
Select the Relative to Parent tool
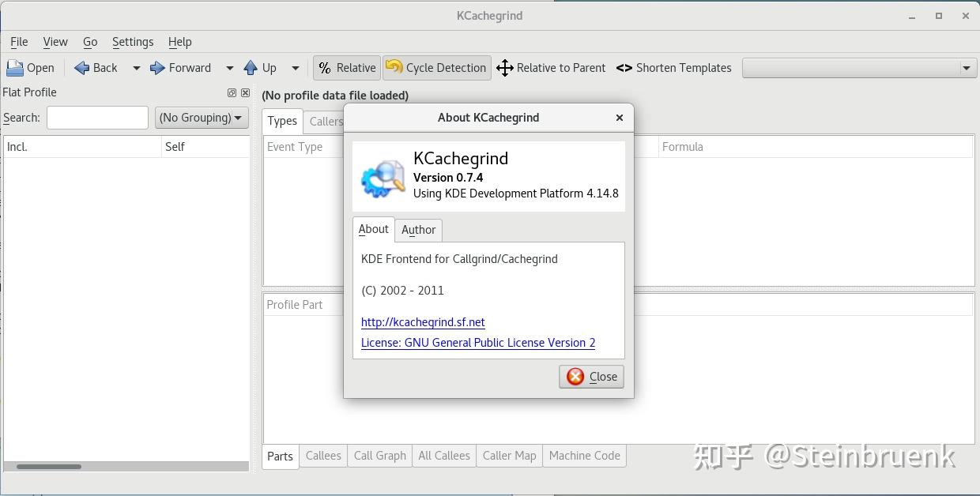tap(551, 67)
